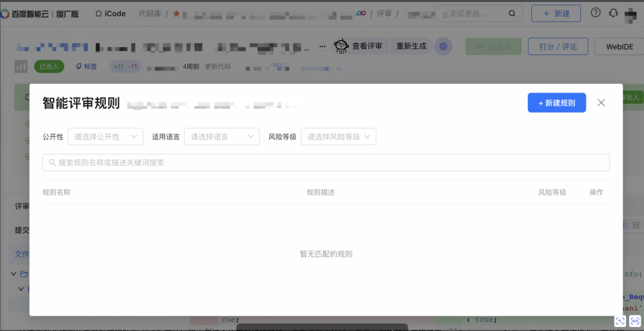This screenshot has height=331, width=644.
Task: Click the rule name search field
Action: pos(326,163)
